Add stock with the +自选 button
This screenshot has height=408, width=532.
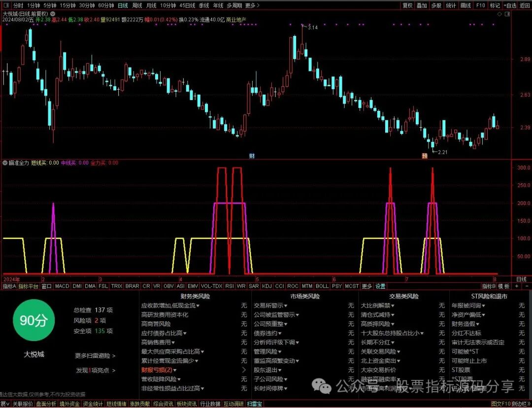(x=510, y=5)
